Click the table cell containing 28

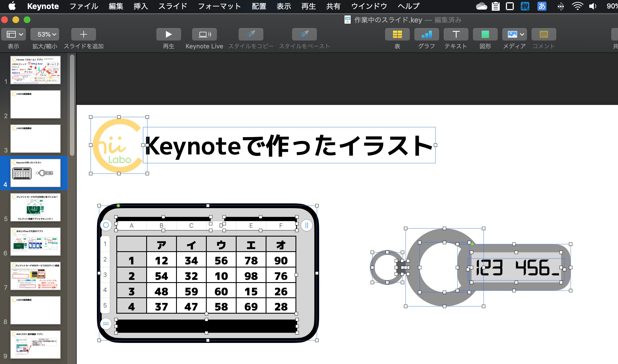[281, 307]
